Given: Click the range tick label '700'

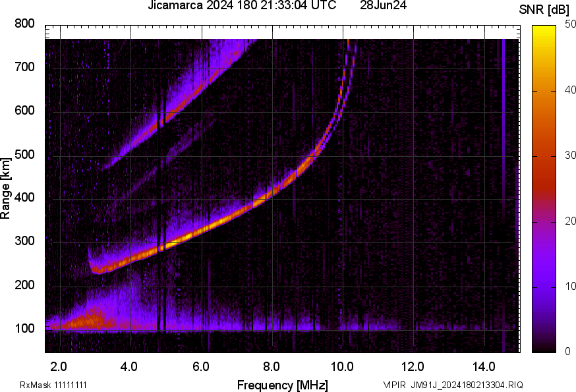Looking at the screenshot, I should pyautogui.click(x=24, y=67).
